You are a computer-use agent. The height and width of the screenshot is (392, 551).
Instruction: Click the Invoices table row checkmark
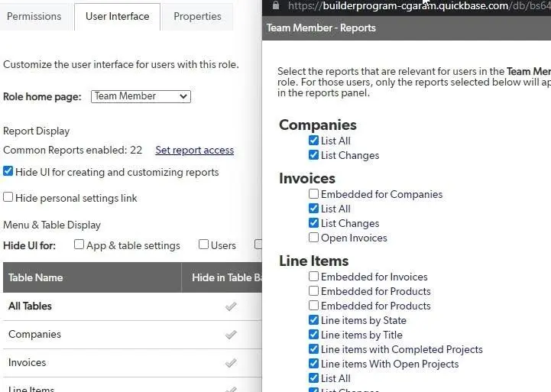(231, 362)
